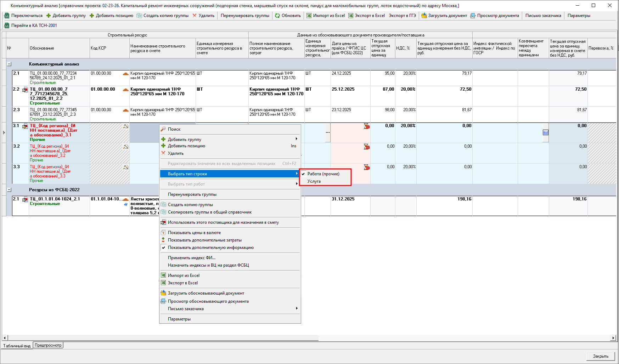The height and width of the screenshot is (364, 619).
Task: Switch to the Предпросмотр tab
Action: [48, 345]
